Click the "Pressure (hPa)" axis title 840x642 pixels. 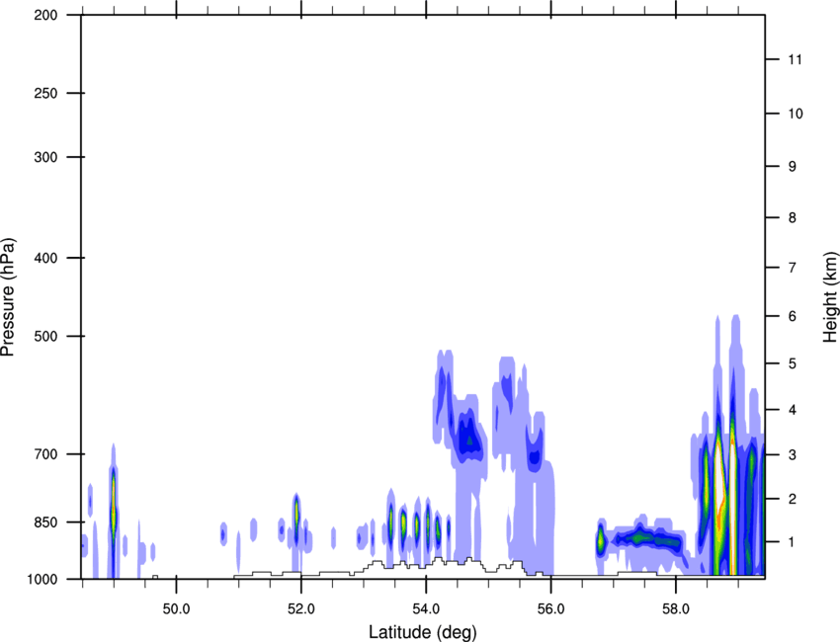coord(8,297)
